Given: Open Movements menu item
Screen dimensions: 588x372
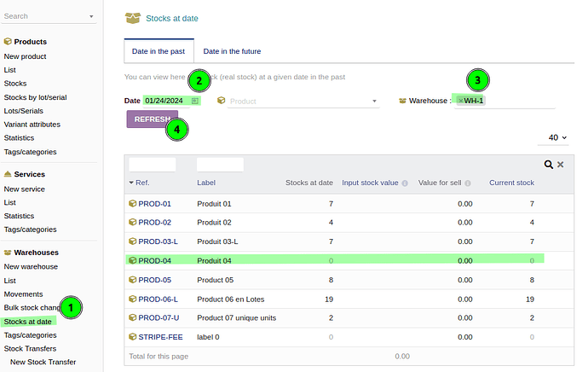Looking at the screenshot, I should (23, 294).
